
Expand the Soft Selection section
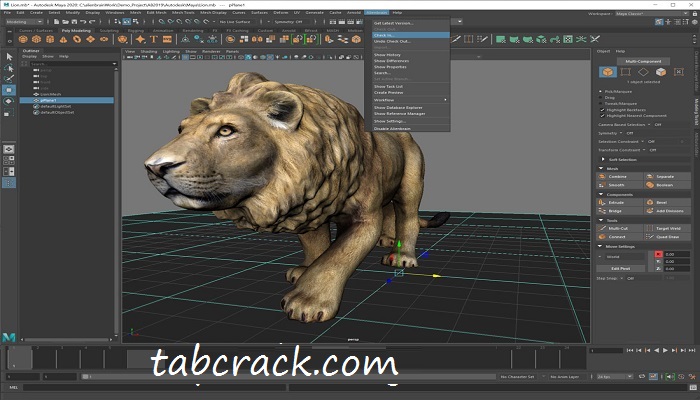603,159
